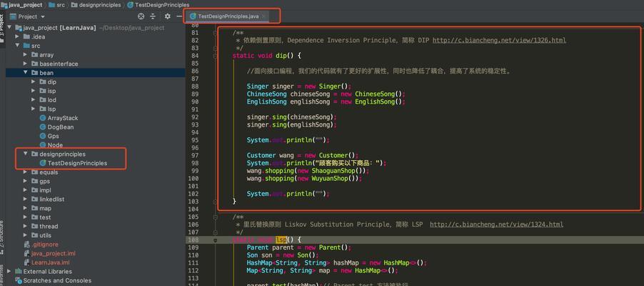Screen dimensions: 644x286
Task: Click java_project breadcrumb in navigation bar
Action: point(21,5)
